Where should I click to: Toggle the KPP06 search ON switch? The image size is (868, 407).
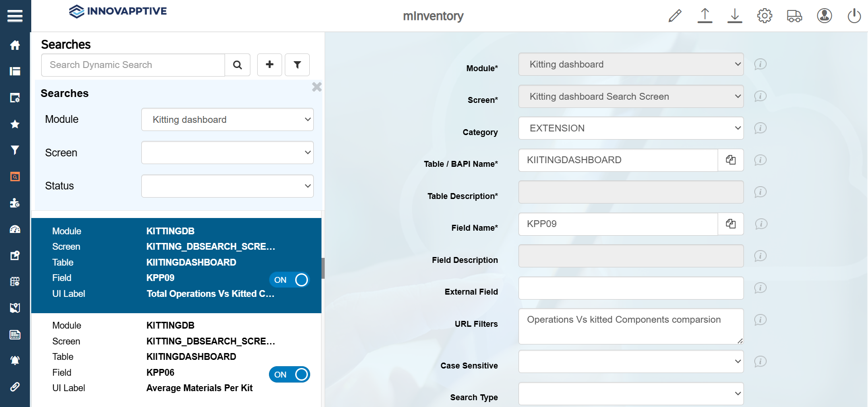pos(290,374)
